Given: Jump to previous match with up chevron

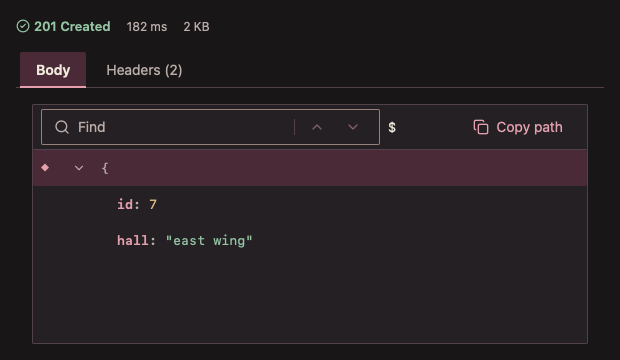Looking at the screenshot, I should [x=317, y=127].
